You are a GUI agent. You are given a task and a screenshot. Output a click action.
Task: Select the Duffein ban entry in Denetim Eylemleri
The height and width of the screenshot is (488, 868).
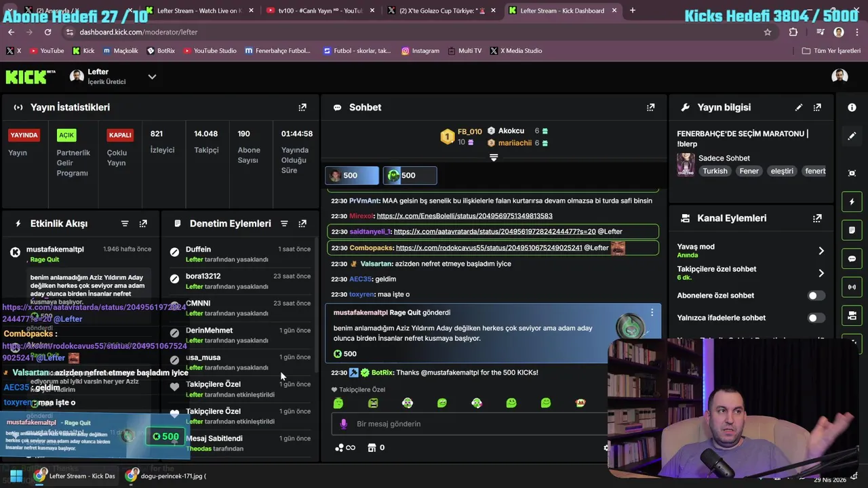pyautogui.click(x=241, y=253)
